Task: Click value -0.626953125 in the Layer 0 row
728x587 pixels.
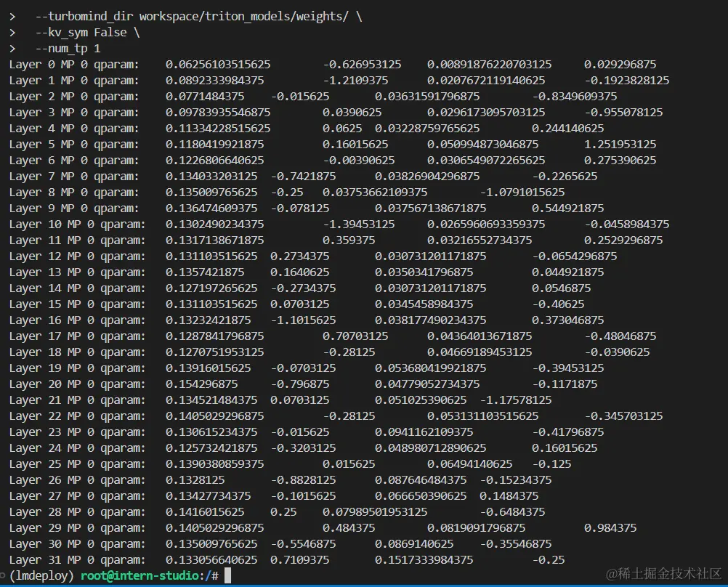Action: pyautogui.click(x=362, y=65)
